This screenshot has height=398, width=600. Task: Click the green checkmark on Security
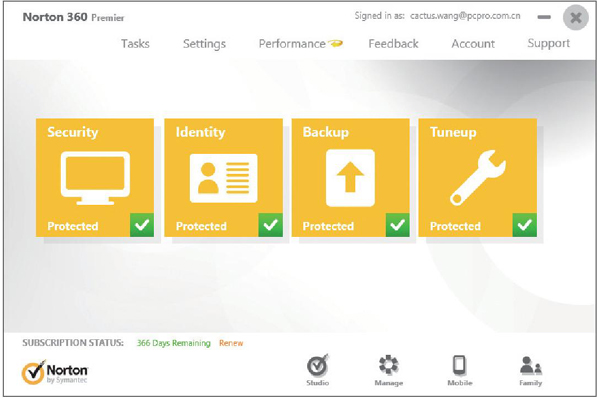coord(142,225)
